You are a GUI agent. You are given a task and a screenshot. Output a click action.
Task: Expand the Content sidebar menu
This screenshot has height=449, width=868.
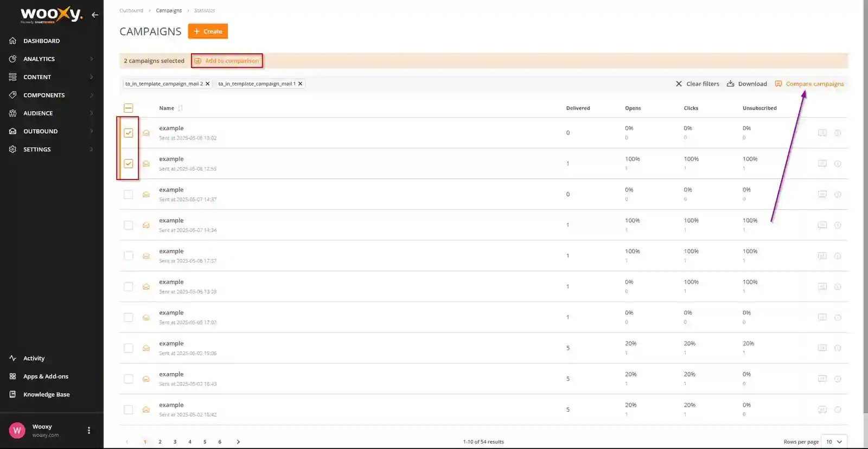tap(52, 77)
